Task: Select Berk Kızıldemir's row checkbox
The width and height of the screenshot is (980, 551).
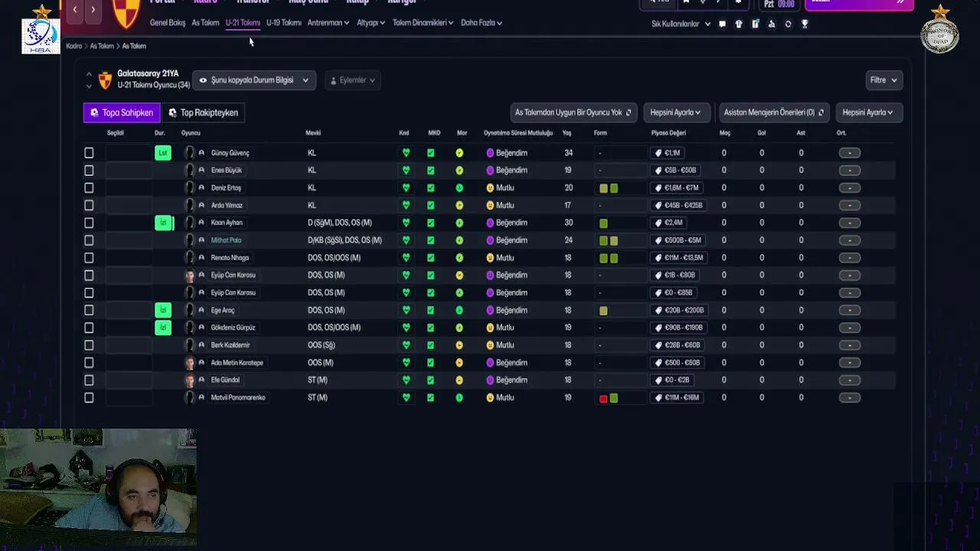Action: point(89,345)
